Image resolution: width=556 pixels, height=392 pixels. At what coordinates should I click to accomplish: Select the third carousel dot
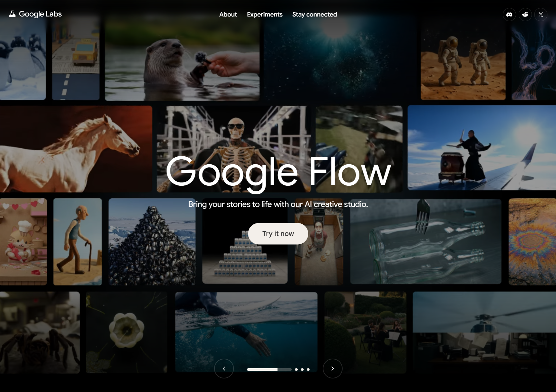[x=302, y=370]
